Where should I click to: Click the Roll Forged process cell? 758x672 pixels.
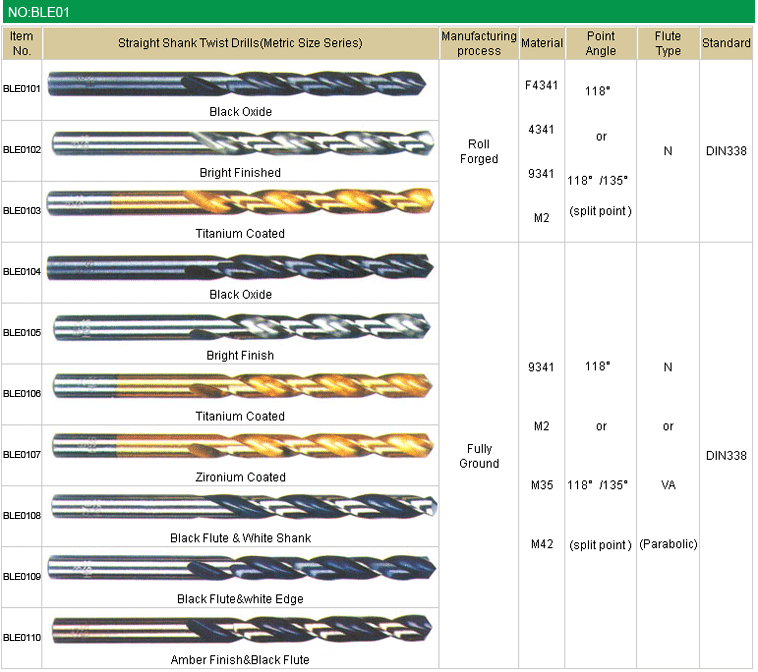click(x=479, y=151)
